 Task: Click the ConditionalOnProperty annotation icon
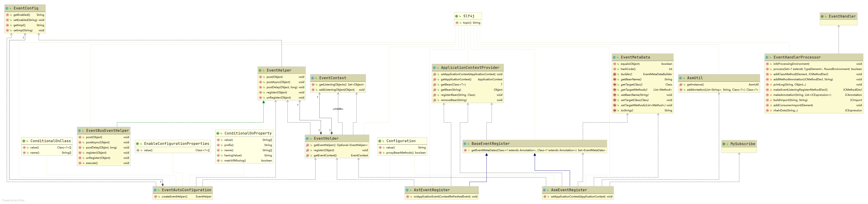pyautogui.click(x=218, y=133)
